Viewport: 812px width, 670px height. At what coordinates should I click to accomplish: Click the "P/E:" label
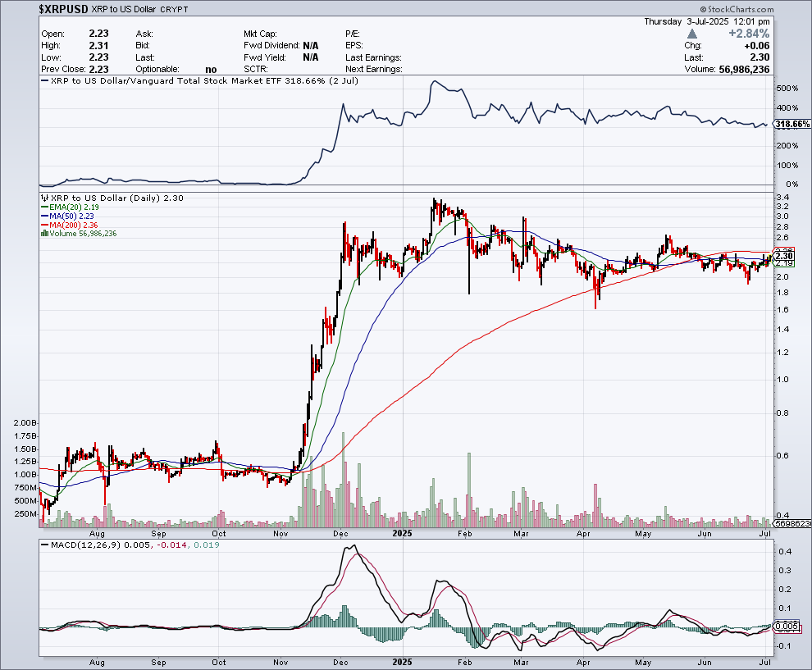(x=353, y=34)
